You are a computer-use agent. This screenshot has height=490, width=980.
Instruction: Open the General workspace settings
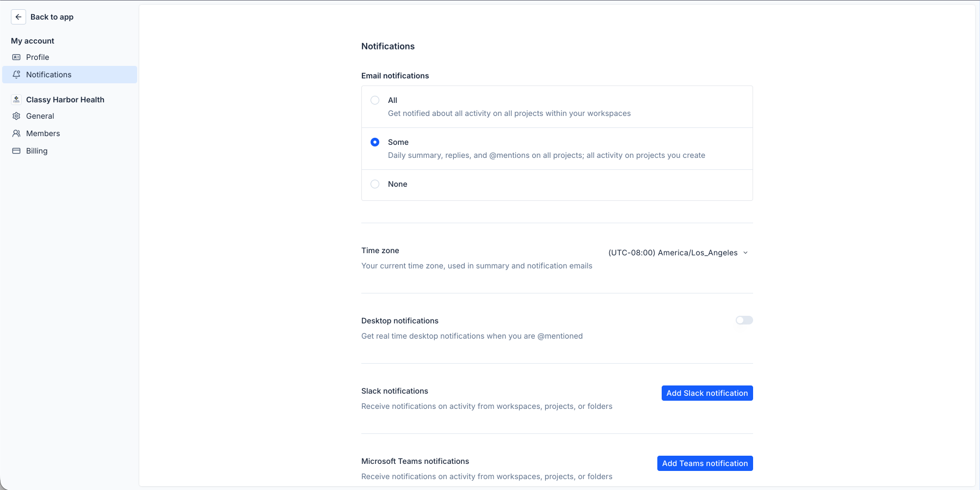(39, 116)
